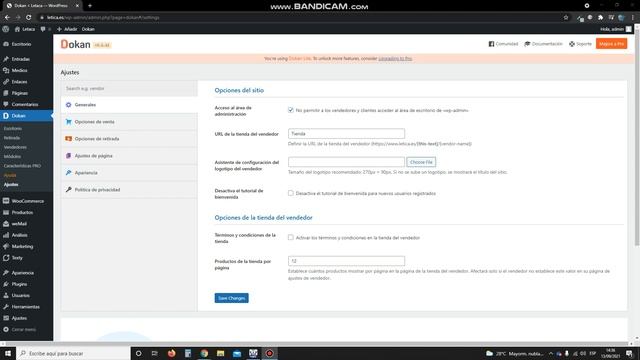Click the WordPress sidebar Ajustes icon
Screen dimensions: 640x360
click(x=6, y=318)
